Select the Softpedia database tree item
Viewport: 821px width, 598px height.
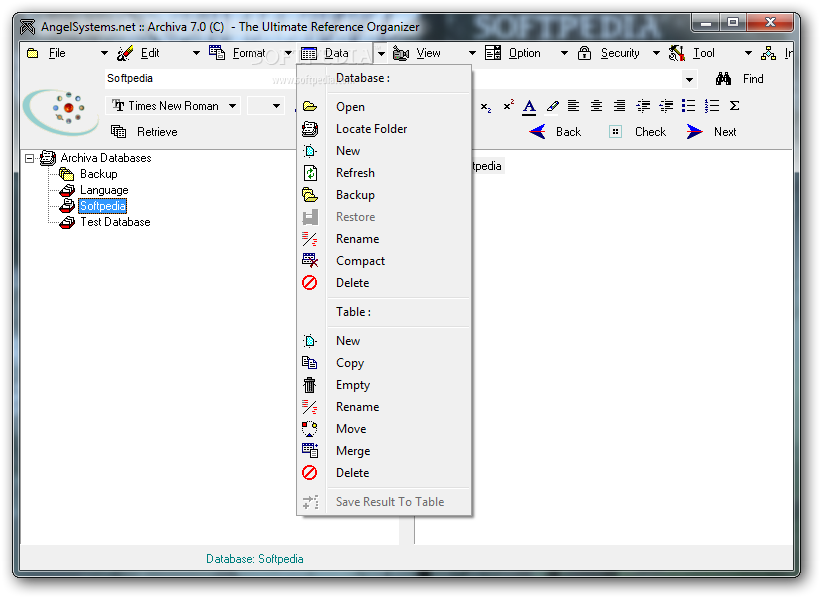click(103, 206)
